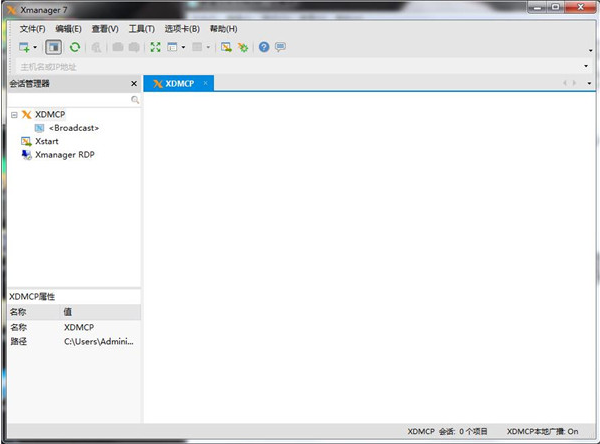Image resolution: width=600 pixels, height=444 pixels.
Task: Maximize the Xmanager 7 window
Action: pyautogui.click(x=556, y=7)
